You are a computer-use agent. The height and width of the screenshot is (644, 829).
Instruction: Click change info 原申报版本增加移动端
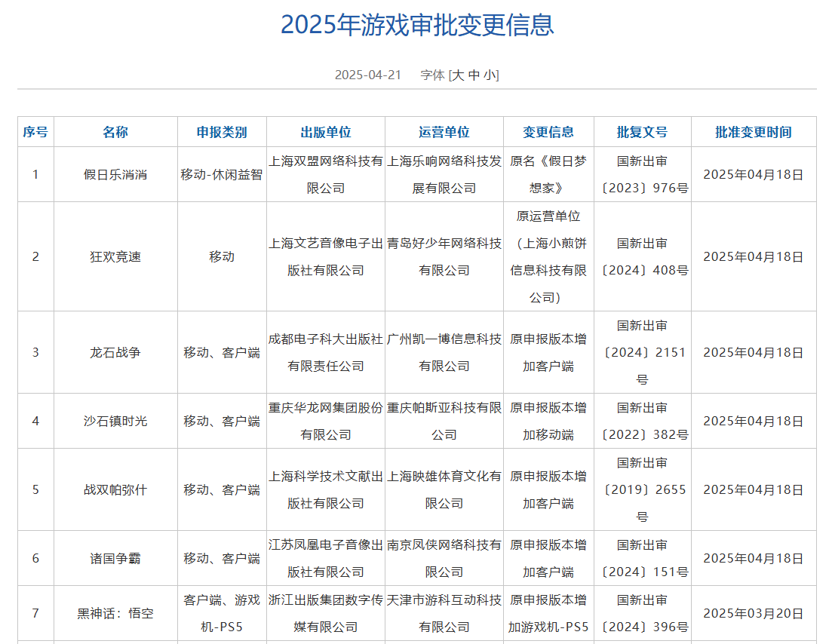pos(548,421)
